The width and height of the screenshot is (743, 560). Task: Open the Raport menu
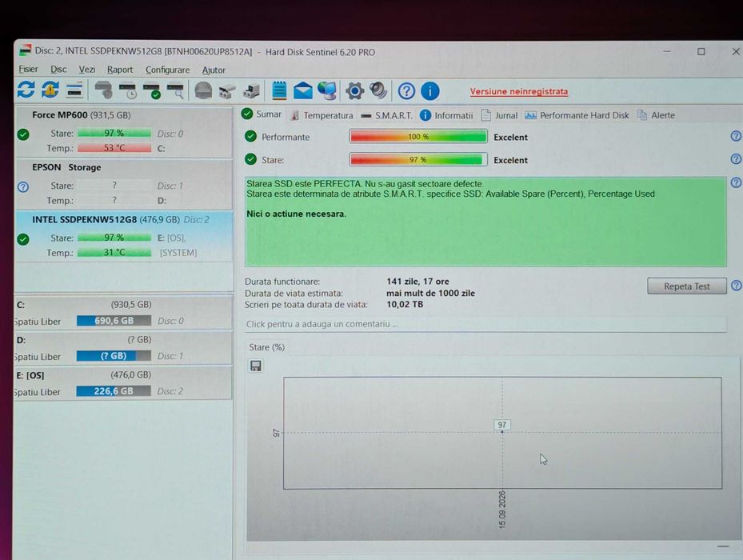(x=120, y=70)
